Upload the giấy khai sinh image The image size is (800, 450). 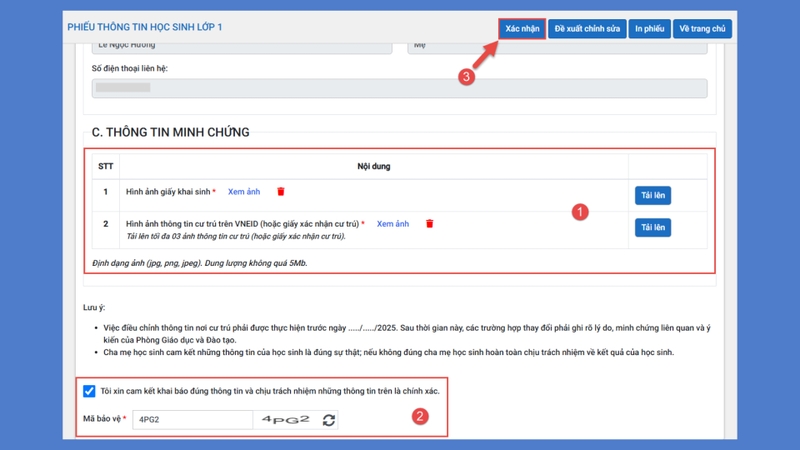pos(653,195)
